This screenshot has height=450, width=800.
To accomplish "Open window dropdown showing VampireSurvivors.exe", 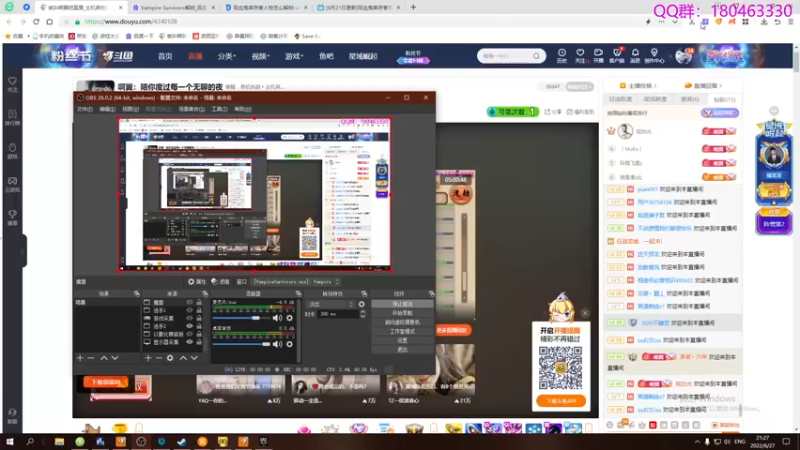I will point(296,282).
